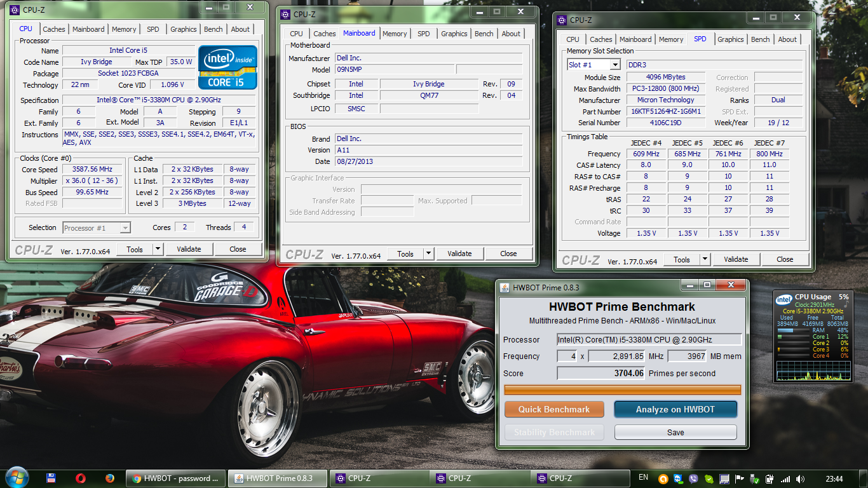Click Validate in the CPU tab window
The width and height of the screenshot is (868, 488).
click(x=189, y=249)
